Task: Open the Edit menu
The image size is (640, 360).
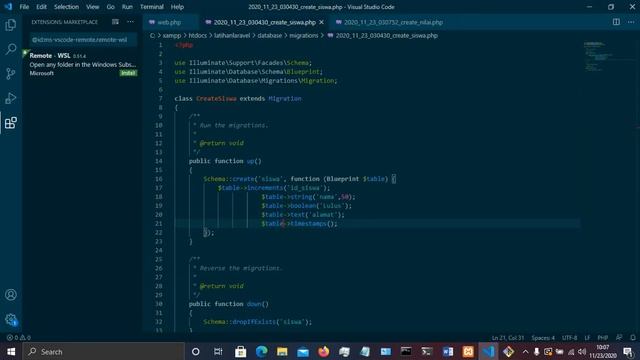Action: 41,7
